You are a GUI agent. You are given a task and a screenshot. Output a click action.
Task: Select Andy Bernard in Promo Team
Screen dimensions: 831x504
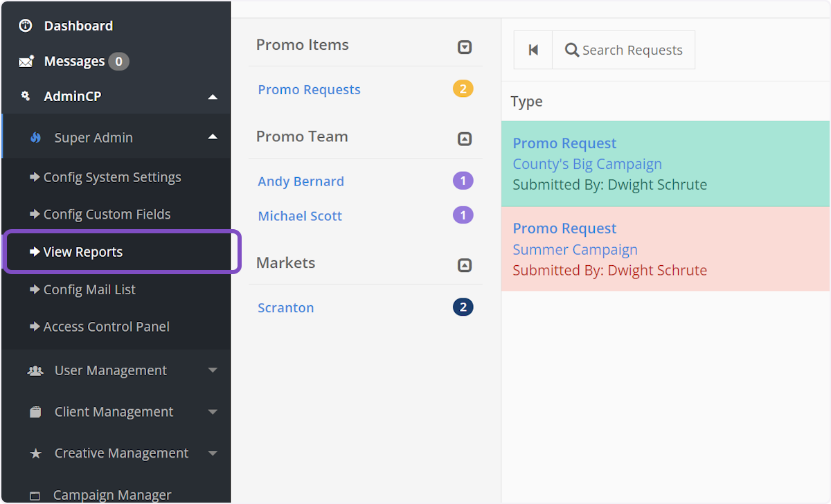[x=301, y=181]
